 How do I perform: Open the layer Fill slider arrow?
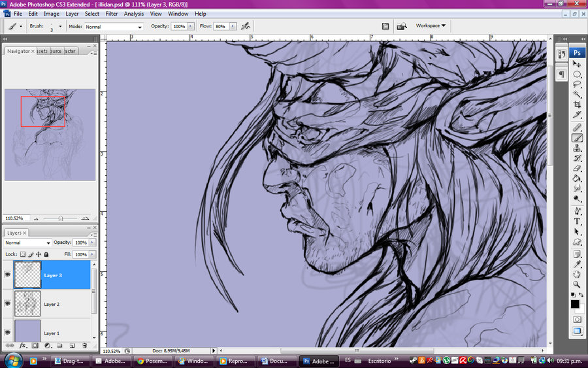(92, 254)
